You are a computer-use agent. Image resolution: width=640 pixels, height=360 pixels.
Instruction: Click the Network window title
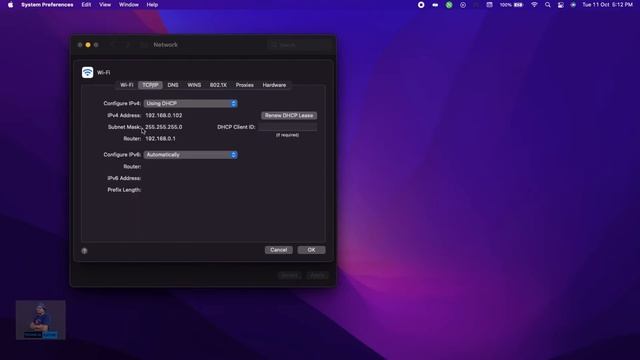[165, 45]
